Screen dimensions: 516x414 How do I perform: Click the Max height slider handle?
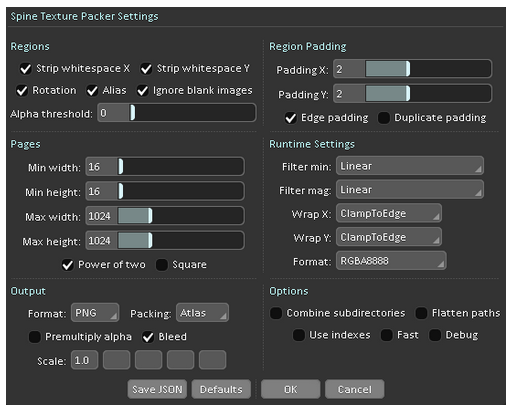tap(150, 240)
